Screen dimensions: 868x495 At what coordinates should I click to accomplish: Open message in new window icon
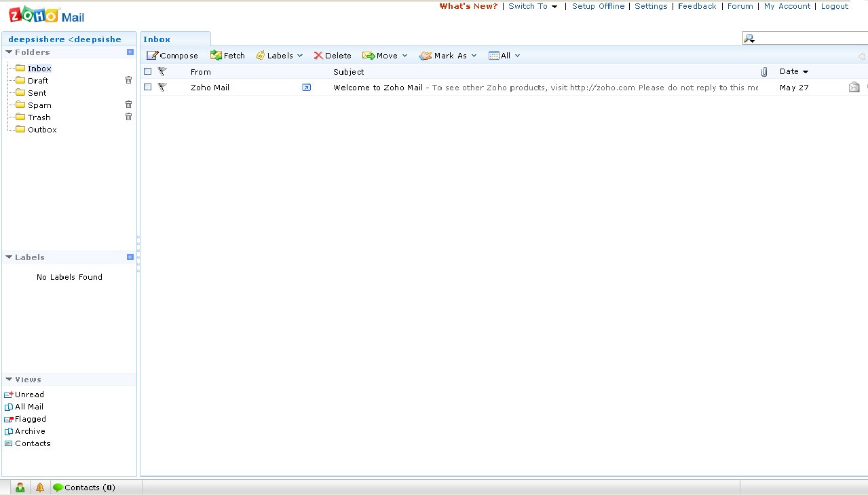tap(306, 88)
